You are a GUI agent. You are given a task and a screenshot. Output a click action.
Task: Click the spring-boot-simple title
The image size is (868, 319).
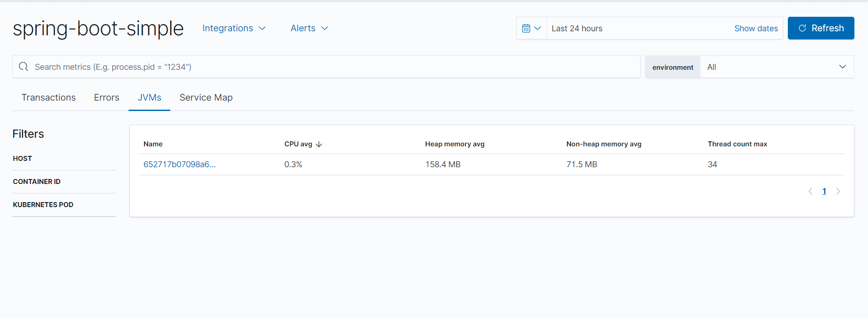pos(98,29)
